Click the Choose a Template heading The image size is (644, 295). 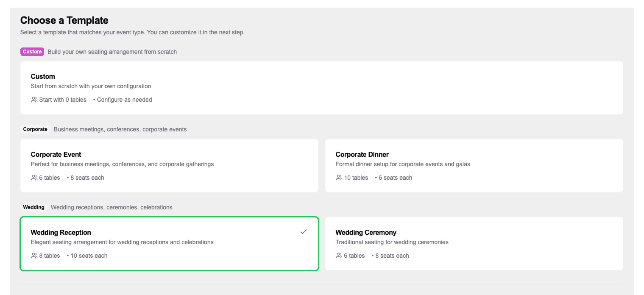64,20
